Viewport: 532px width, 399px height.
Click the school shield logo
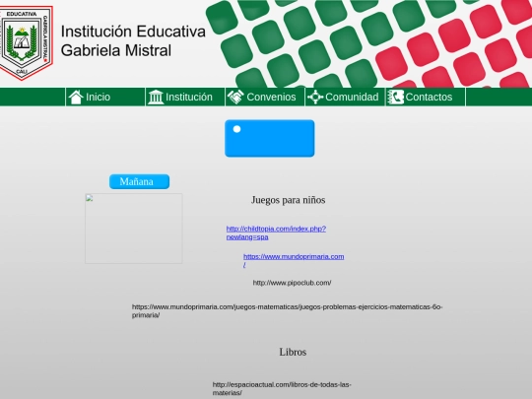pyautogui.click(x=27, y=42)
